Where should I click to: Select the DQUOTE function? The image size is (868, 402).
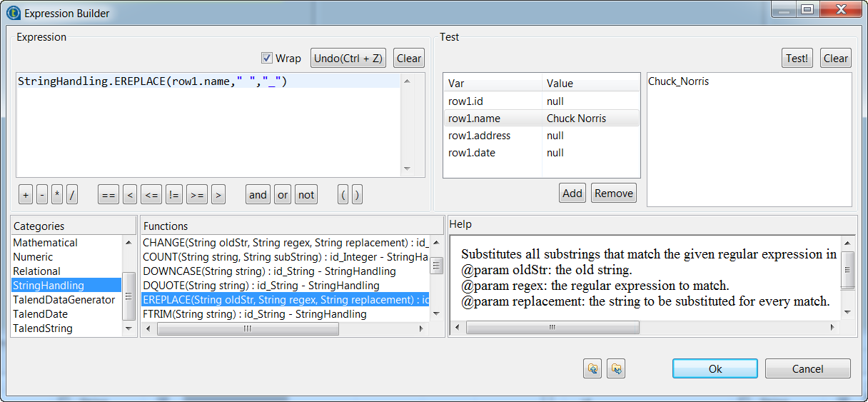[286, 286]
